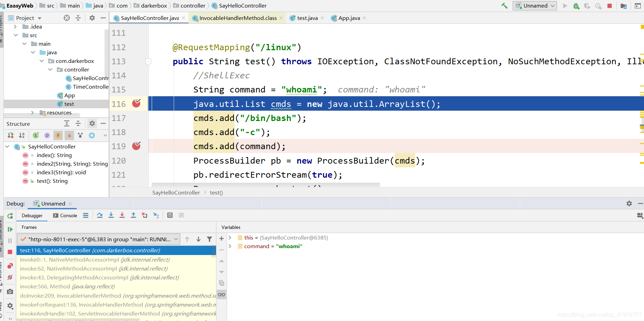Click the Debug bug icon in top toolbar
This screenshot has width=644, height=321.
click(576, 5)
